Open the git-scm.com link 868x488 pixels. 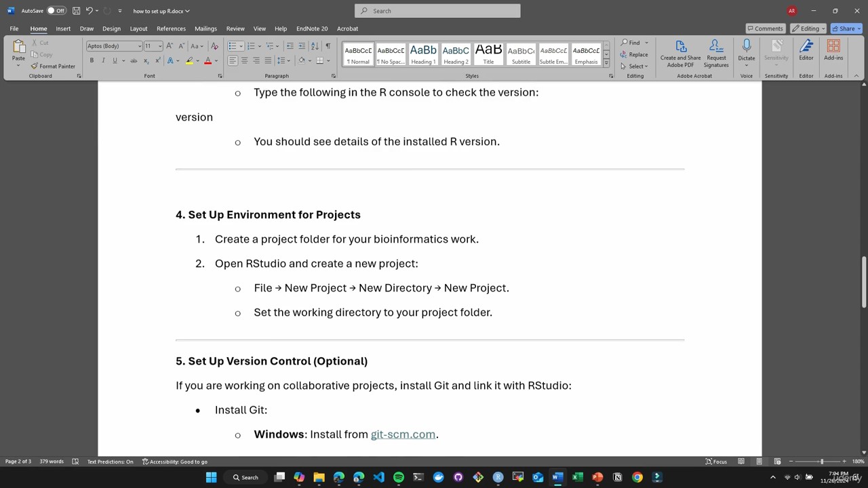point(403,434)
